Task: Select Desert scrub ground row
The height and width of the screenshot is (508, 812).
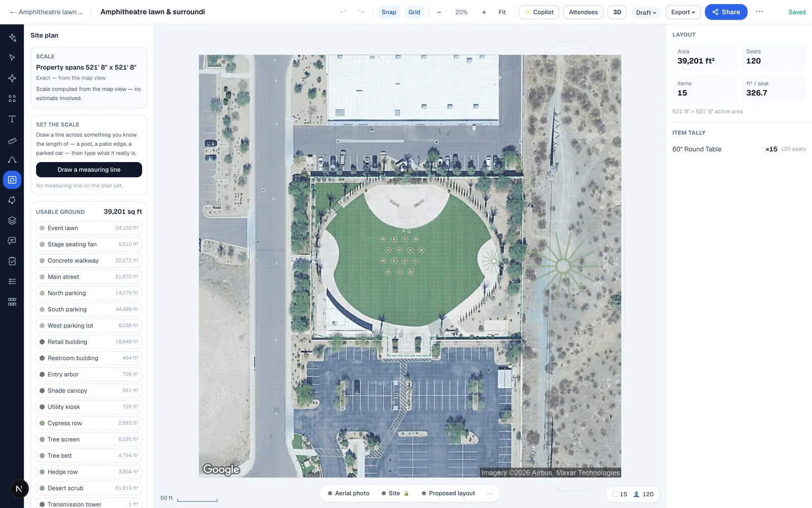Action: [89, 488]
